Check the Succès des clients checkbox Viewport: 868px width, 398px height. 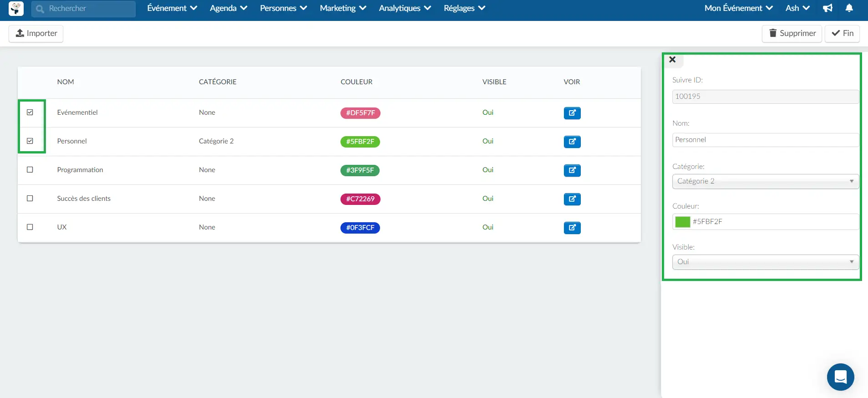[30, 199]
